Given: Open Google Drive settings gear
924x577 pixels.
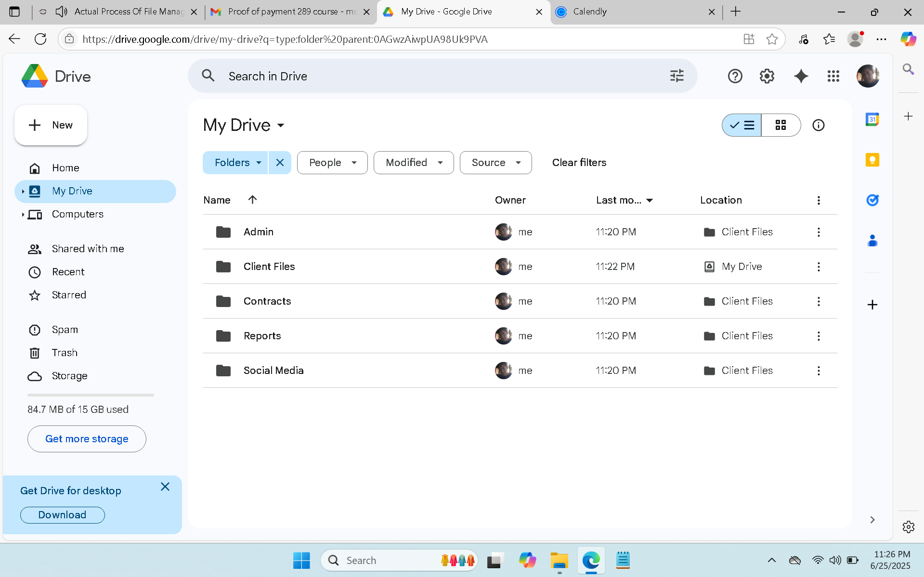Looking at the screenshot, I should [767, 76].
